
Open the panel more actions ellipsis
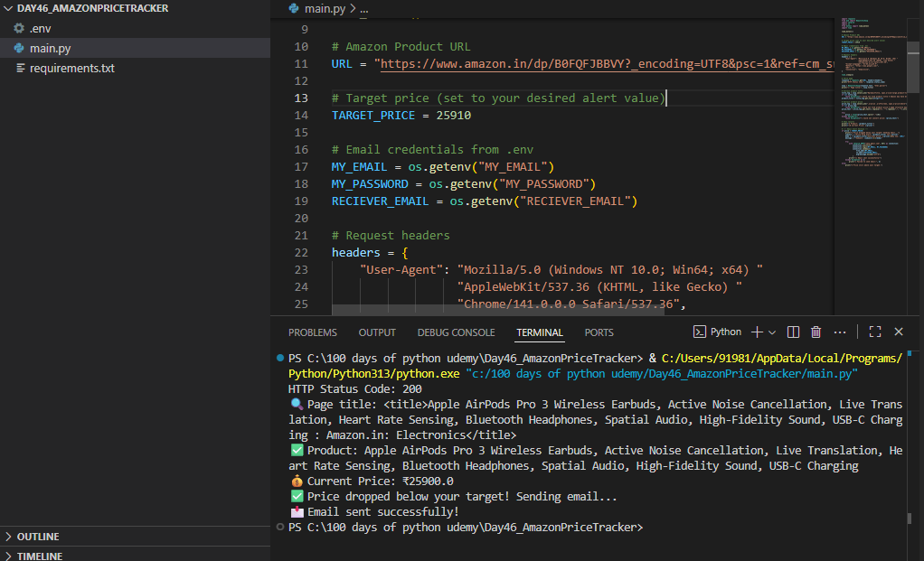tap(840, 332)
